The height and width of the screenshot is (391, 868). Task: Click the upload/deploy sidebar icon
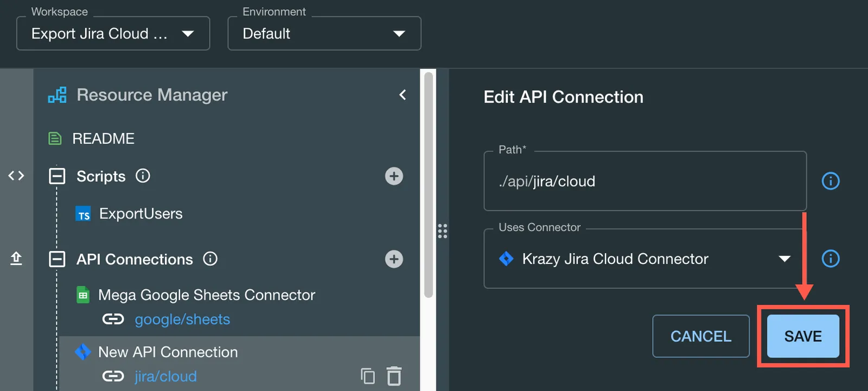tap(16, 258)
